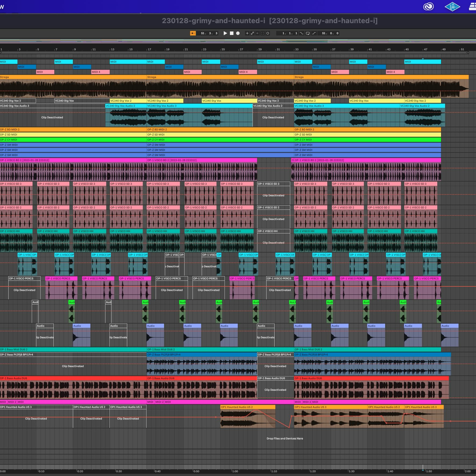Click the Session Record circle icon
Image resolution: width=476 pixels, height=476 pixels.
[x=268, y=33]
